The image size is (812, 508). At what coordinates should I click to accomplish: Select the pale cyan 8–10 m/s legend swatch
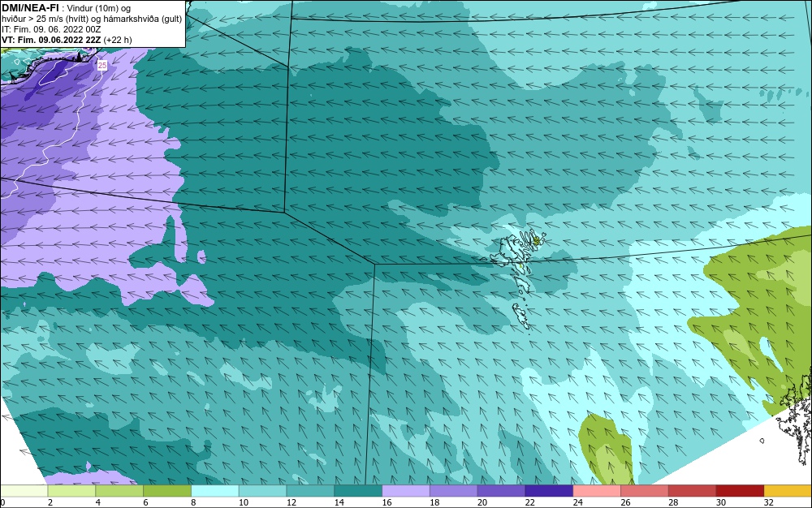[215, 491]
